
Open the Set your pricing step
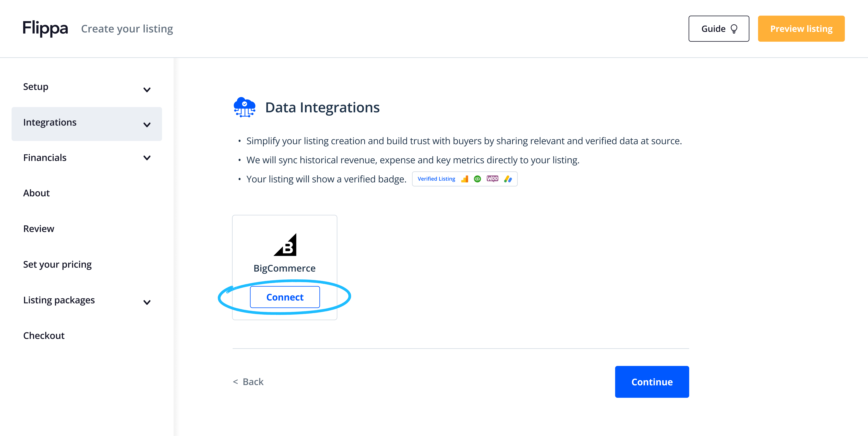(57, 264)
